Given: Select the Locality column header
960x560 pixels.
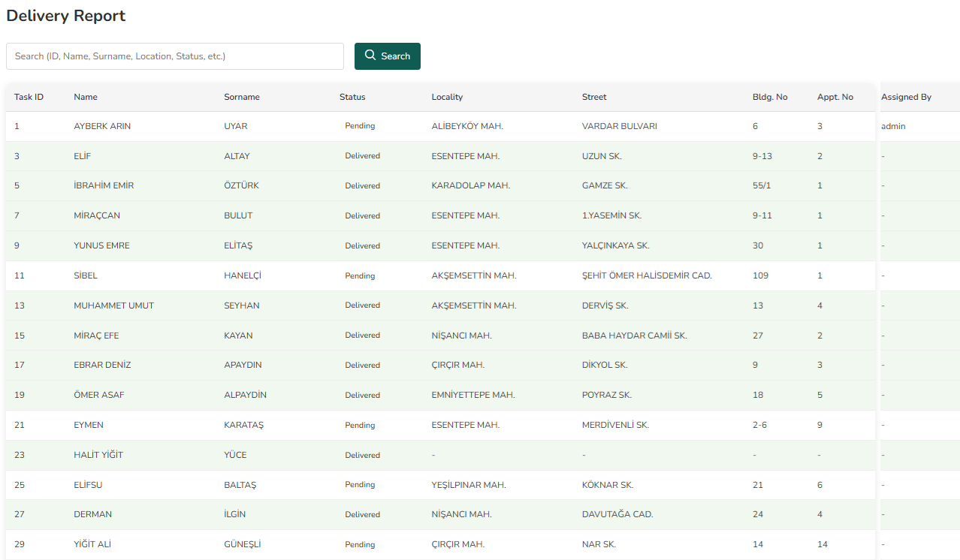Looking at the screenshot, I should pyautogui.click(x=447, y=97).
